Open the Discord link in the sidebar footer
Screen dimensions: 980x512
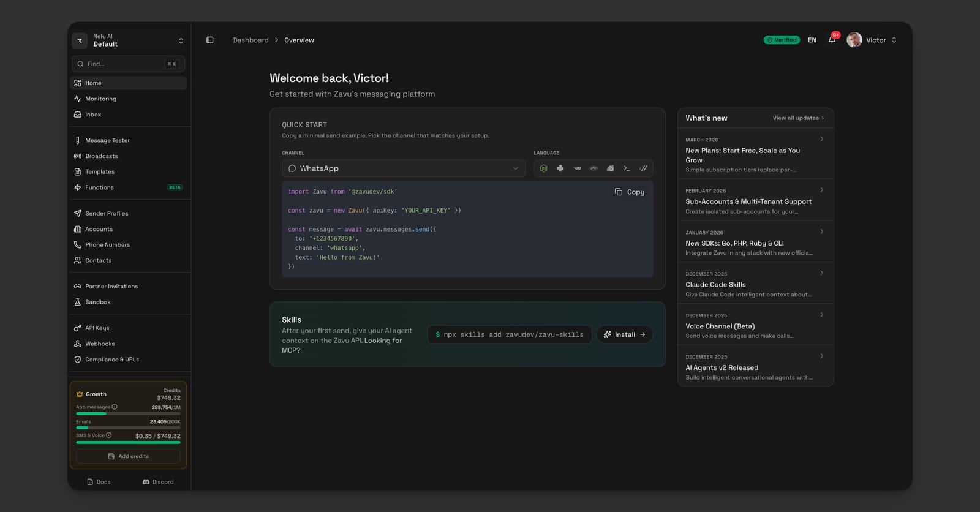158,482
